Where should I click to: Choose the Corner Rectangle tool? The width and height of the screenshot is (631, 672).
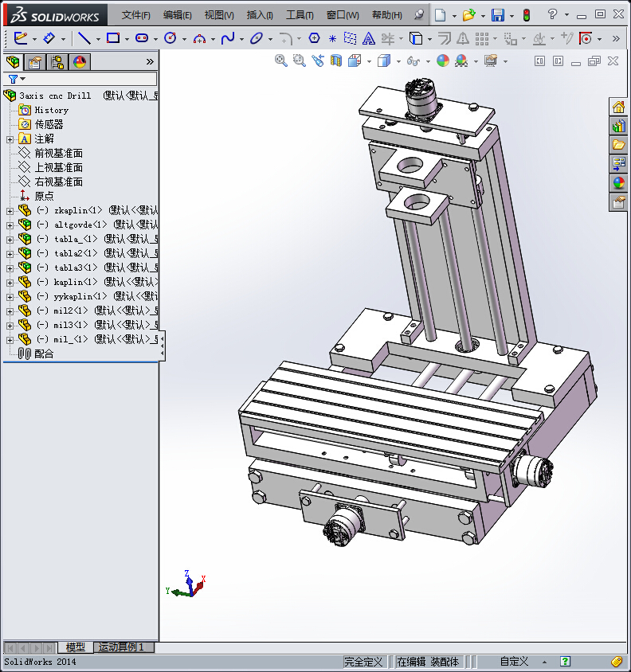coord(113,38)
